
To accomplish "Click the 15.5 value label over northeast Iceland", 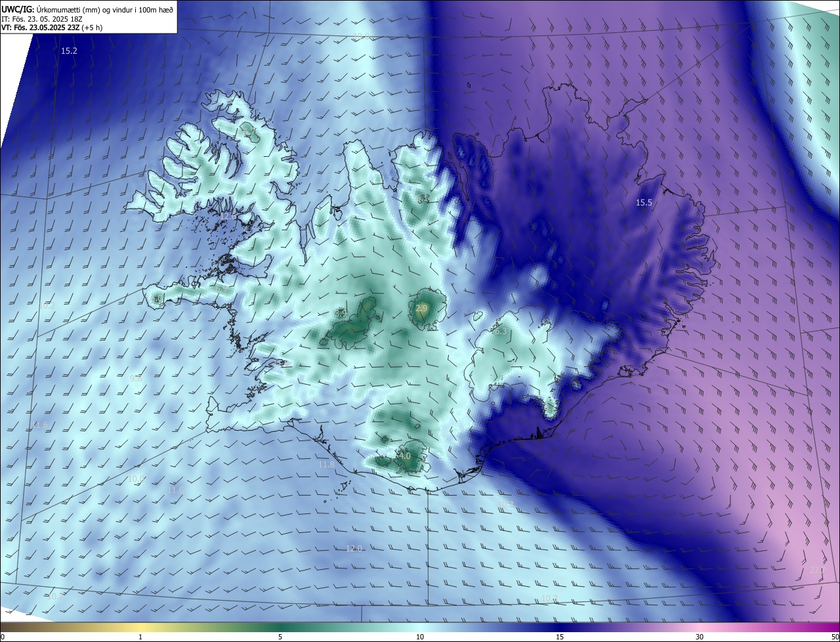I will pyautogui.click(x=644, y=202).
